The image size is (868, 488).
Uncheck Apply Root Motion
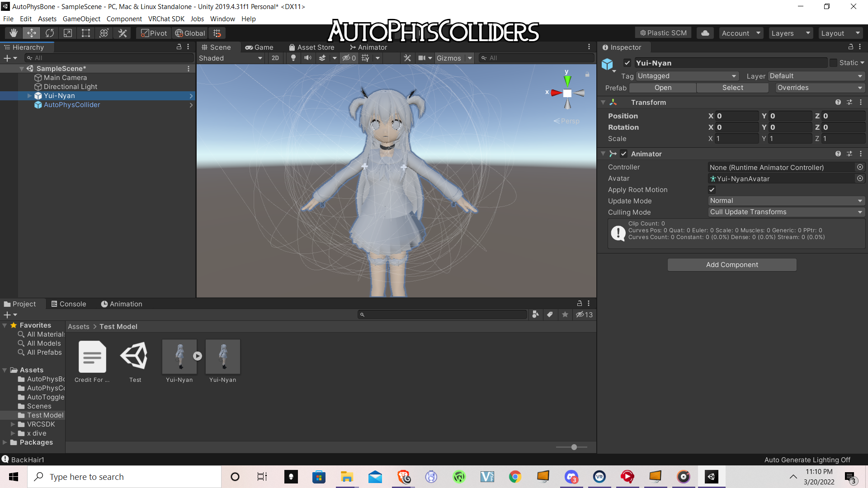click(x=712, y=190)
